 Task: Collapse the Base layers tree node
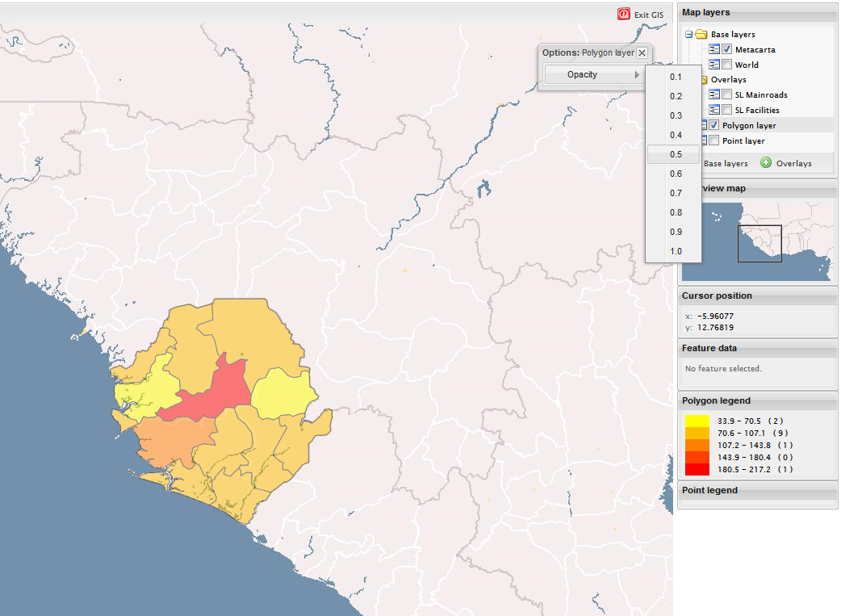pyautogui.click(x=688, y=35)
